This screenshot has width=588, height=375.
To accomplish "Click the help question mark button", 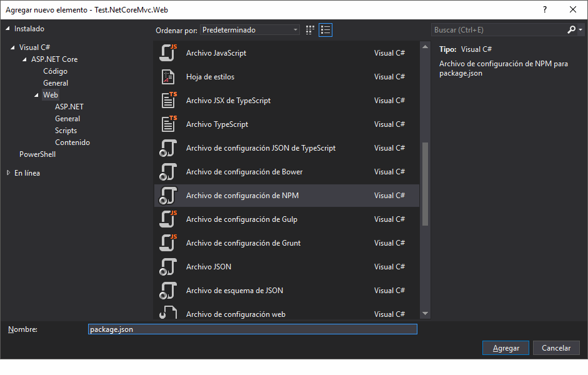I will 544,10.
